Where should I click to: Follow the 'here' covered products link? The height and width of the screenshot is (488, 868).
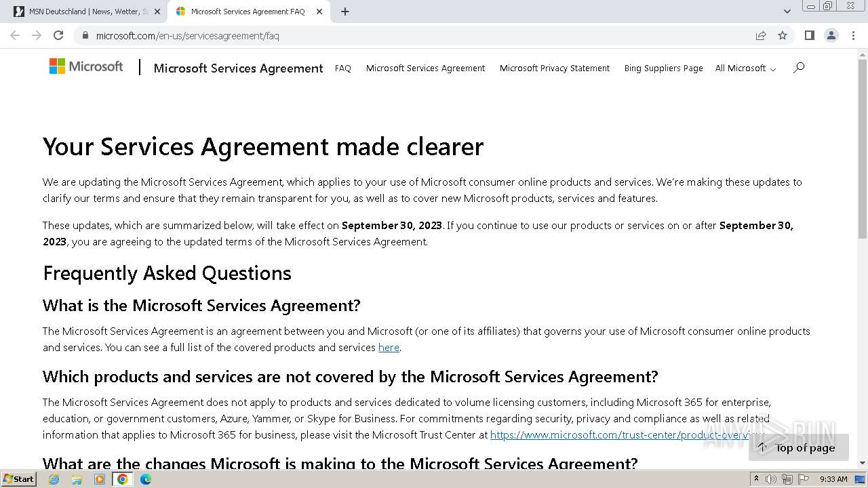click(389, 347)
